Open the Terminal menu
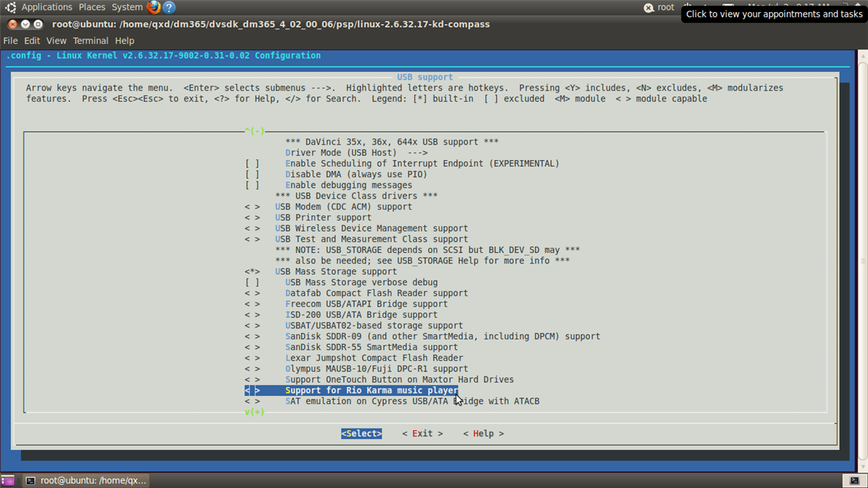Viewport: 868px width, 488px height. [90, 41]
